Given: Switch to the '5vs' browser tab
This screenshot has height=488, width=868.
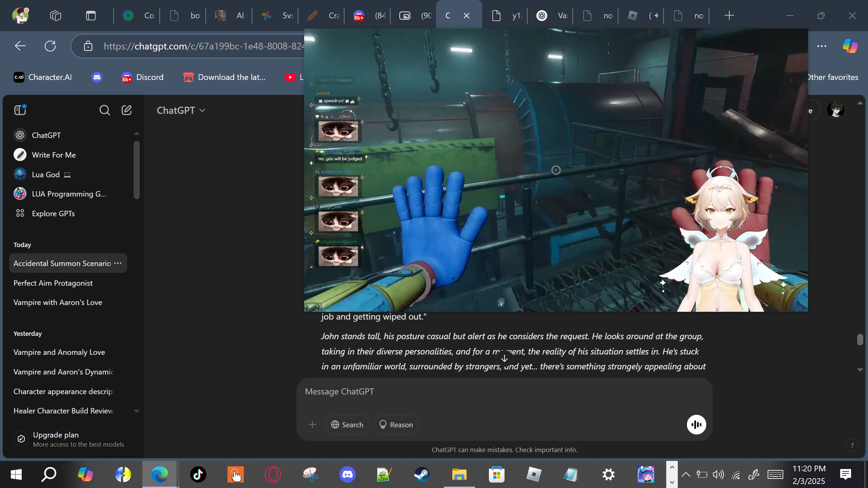Looking at the screenshot, I should (276, 16).
